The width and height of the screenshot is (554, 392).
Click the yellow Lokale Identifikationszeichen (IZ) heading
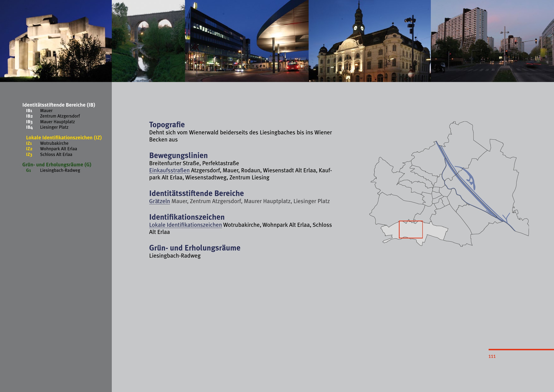click(x=64, y=138)
